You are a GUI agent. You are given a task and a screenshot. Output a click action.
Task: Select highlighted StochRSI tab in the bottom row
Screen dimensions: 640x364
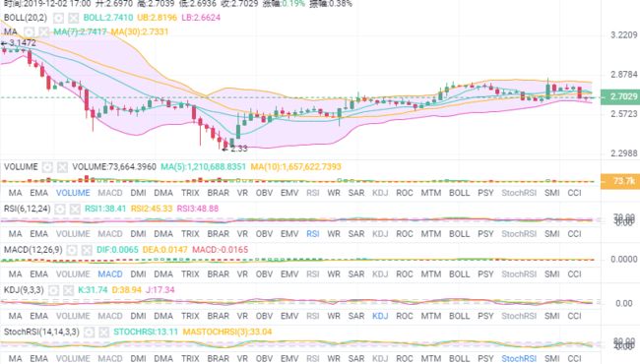point(519,359)
